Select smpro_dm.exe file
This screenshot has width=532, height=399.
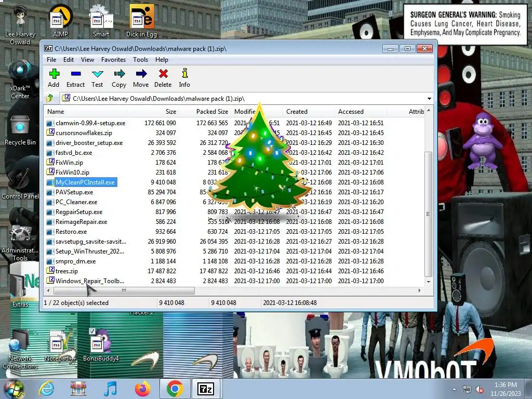coord(75,261)
